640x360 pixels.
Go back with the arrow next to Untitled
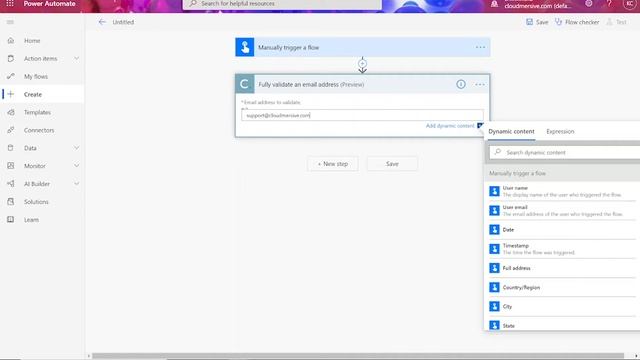pyautogui.click(x=102, y=22)
